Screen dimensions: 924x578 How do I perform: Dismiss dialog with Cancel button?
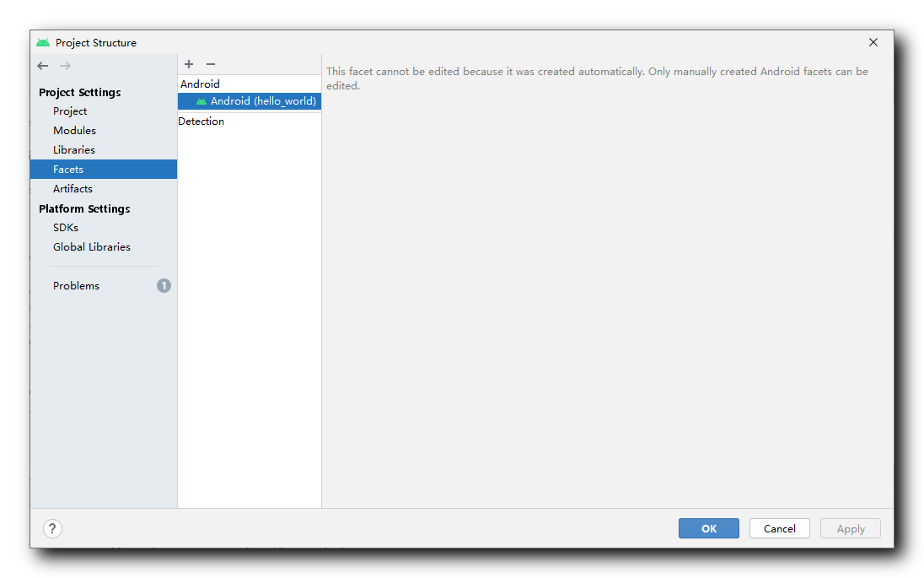(x=779, y=528)
